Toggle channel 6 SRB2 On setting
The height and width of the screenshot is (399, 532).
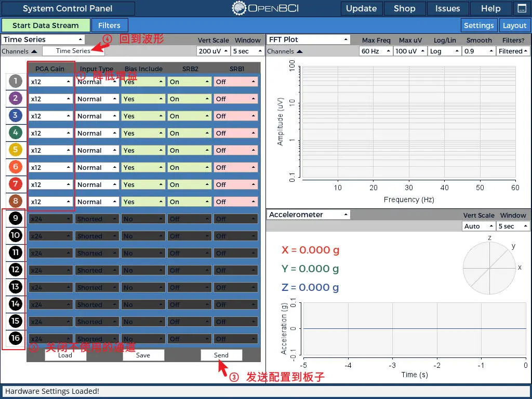click(x=189, y=168)
